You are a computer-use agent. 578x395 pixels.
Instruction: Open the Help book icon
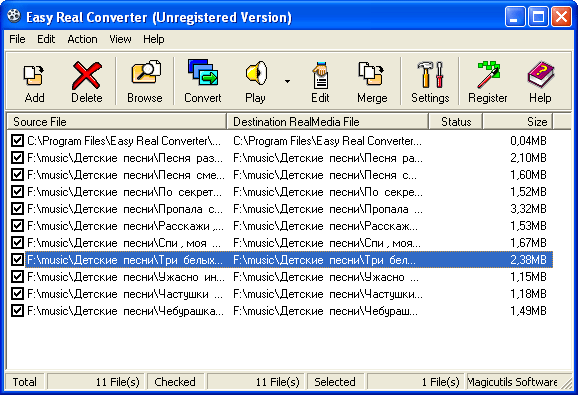click(541, 74)
